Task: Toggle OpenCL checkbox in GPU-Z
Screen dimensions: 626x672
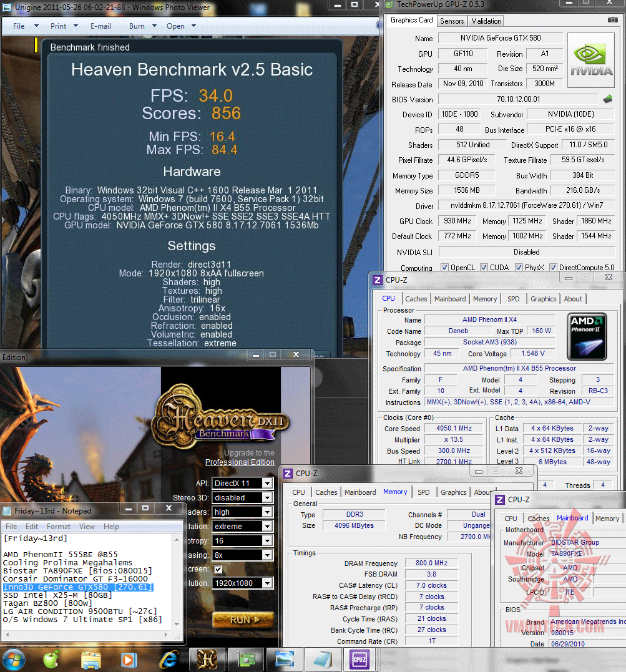Action: [x=444, y=268]
